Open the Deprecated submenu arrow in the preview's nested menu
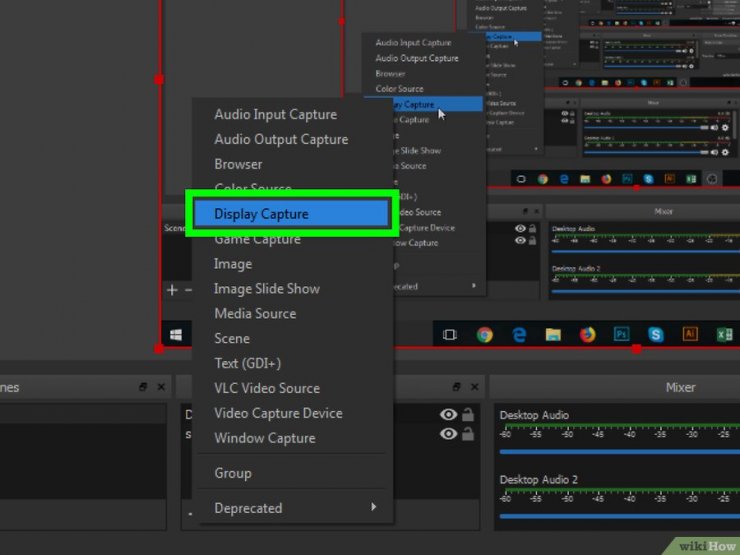The height and width of the screenshot is (555, 740). click(474, 286)
